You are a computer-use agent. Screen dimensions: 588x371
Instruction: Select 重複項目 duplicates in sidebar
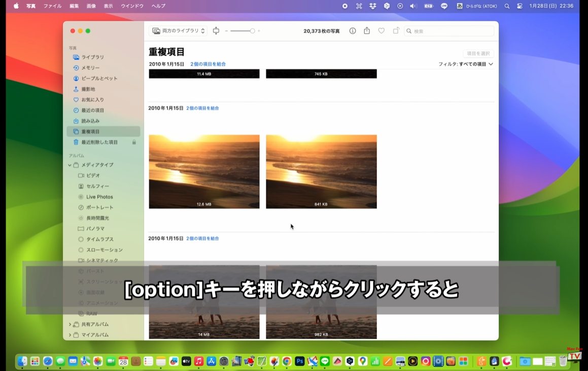(x=103, y=132)
